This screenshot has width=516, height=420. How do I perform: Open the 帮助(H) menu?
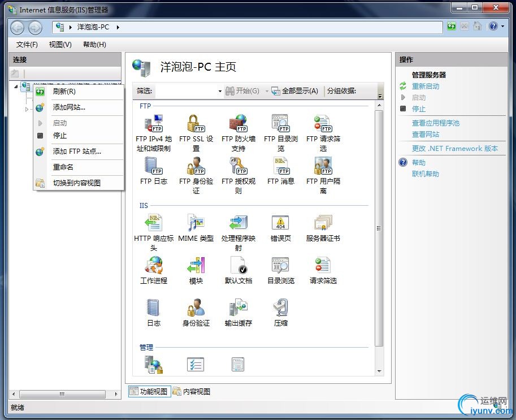point(94,45)
